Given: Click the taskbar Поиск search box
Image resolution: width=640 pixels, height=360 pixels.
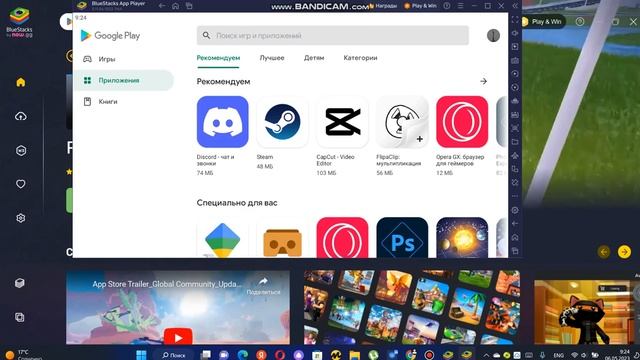Looking at the screenshot, I should [174, 355].
